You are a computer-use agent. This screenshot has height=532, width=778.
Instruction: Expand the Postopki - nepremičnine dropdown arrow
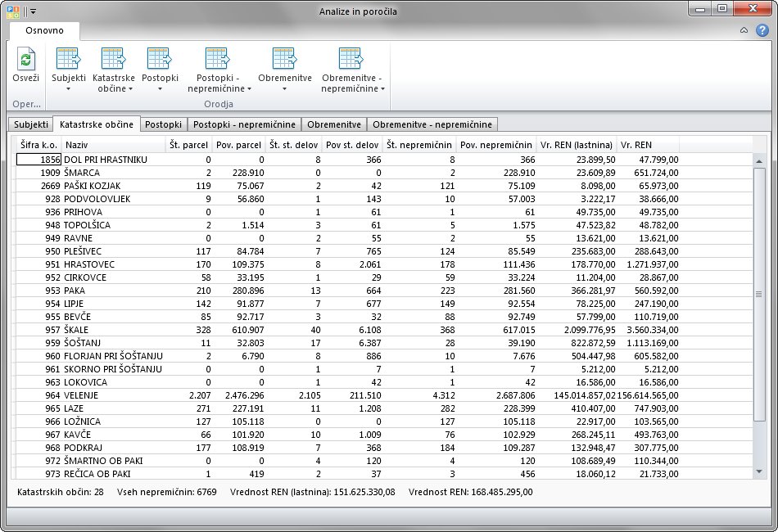coord(249,89)
